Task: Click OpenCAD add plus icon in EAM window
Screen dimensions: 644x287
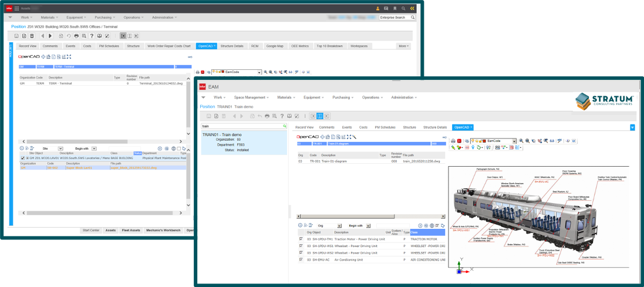Action: (x=322, y=137)
